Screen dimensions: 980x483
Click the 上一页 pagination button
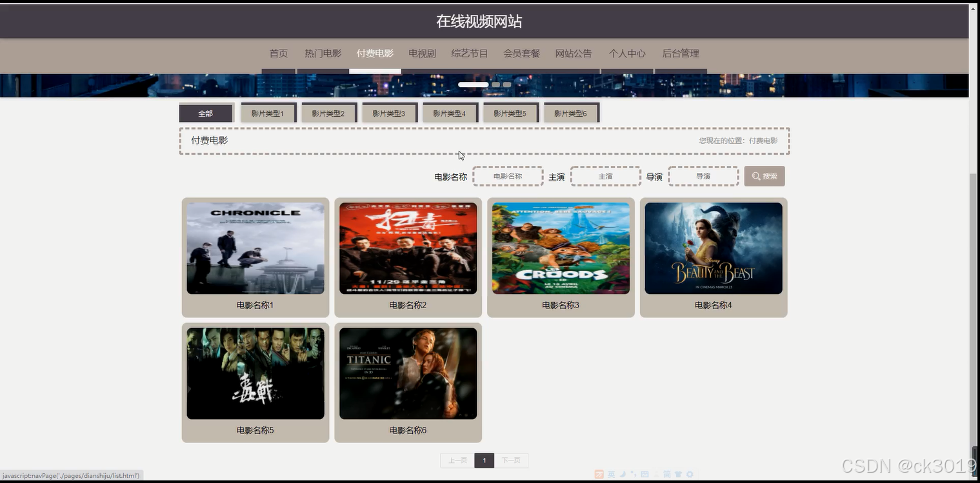pyautogui.click(x=457, y=460)
